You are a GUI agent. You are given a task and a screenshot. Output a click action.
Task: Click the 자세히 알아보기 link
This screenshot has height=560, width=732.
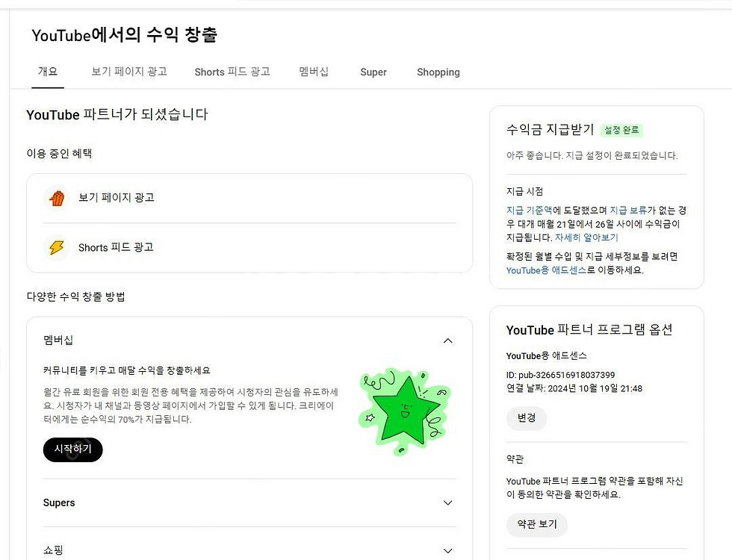click(586, 237)
